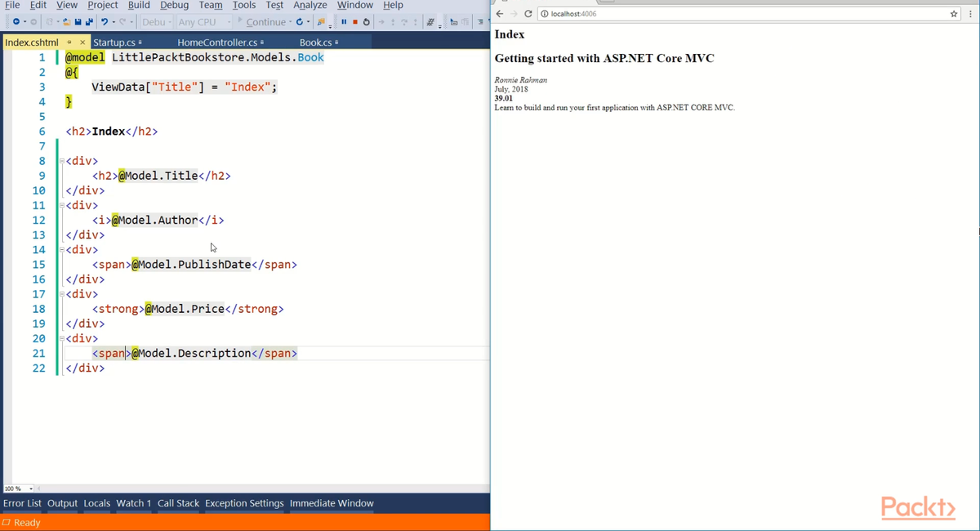Open the Team menu
Image resolution: width=980 pixels, height=531 pixels.
pos(211,5)
